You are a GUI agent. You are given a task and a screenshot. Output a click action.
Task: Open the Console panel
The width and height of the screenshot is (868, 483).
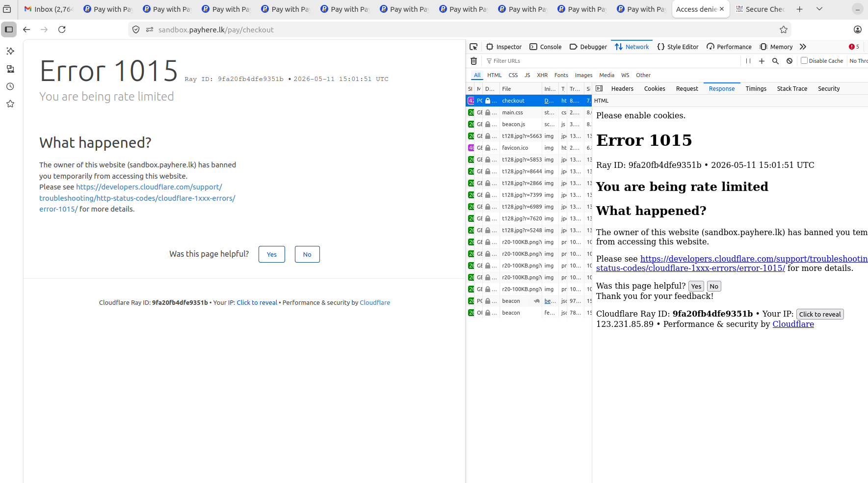click(x=546, y=47)
